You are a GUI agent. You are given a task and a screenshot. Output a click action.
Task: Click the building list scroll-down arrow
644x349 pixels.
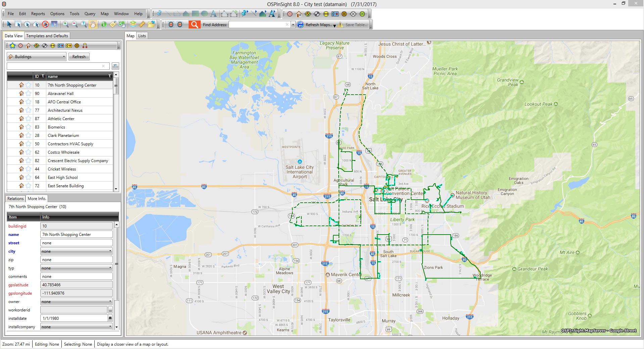pyautogui.click(x=116, y=189)
